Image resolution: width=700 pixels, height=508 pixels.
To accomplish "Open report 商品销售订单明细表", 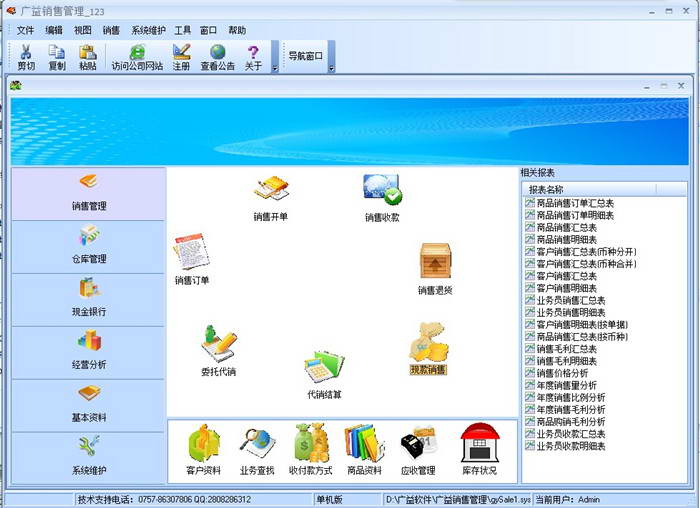I will pyautogui.click(x=575, y=215).
